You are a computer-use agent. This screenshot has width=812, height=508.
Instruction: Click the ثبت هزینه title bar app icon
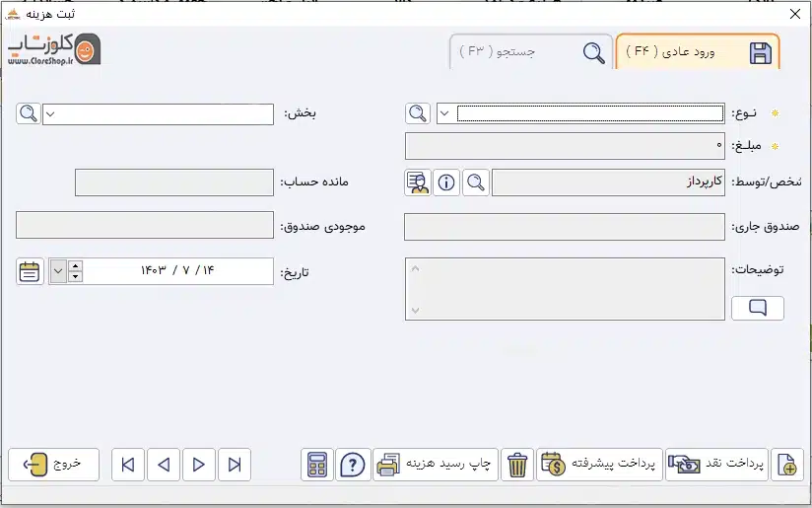point(13,14)
